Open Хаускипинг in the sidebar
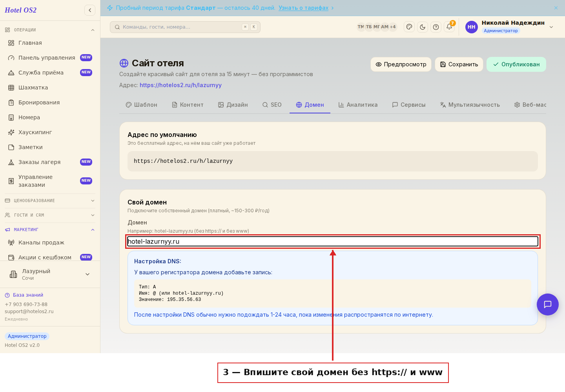 click(x=50, y=132)
